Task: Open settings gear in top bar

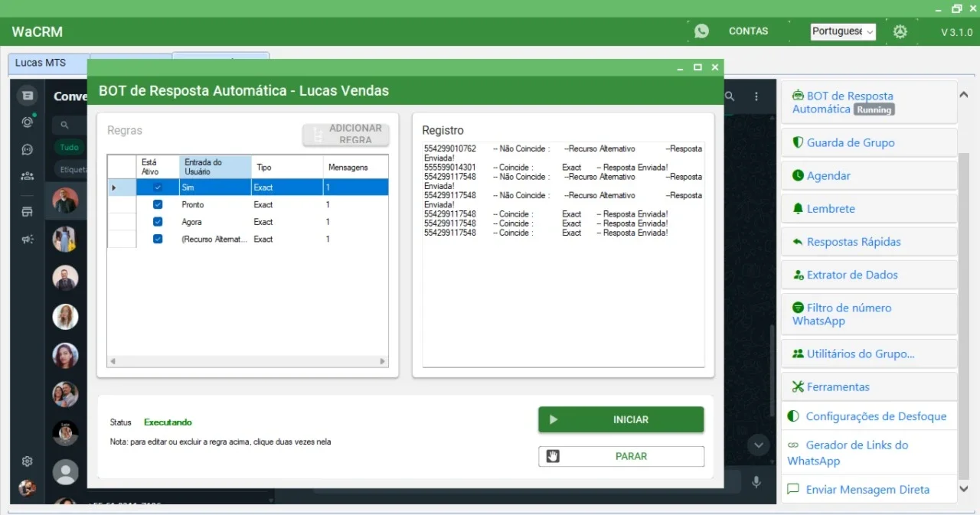Action: tap(900, 31)
